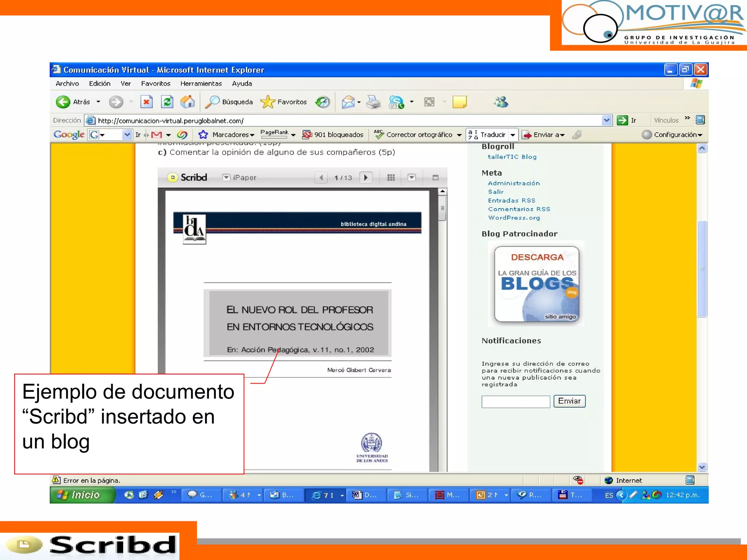Open the Archivo menu
Image resolution: width=747 pixels, height=560 pixels.
(67, 83)
